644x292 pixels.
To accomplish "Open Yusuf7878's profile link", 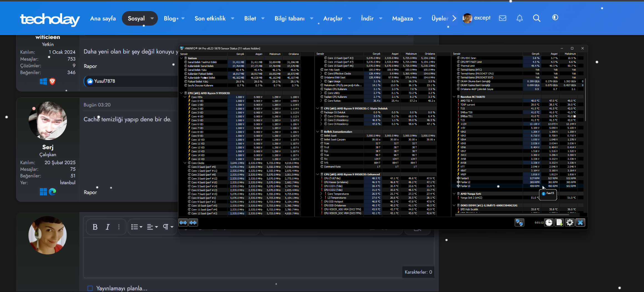I will click(104, 81).
